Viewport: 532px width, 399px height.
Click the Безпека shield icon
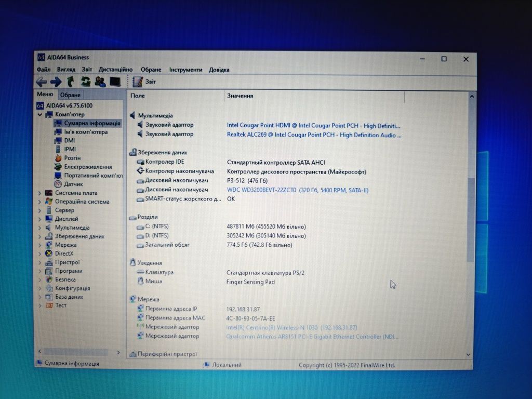click(49, 280)
